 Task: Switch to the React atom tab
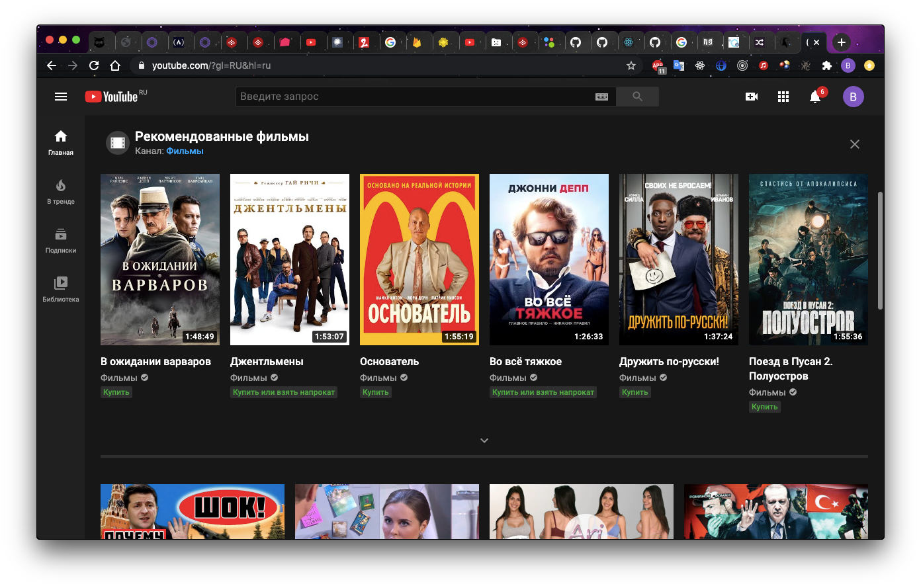(x=629, y=42)
